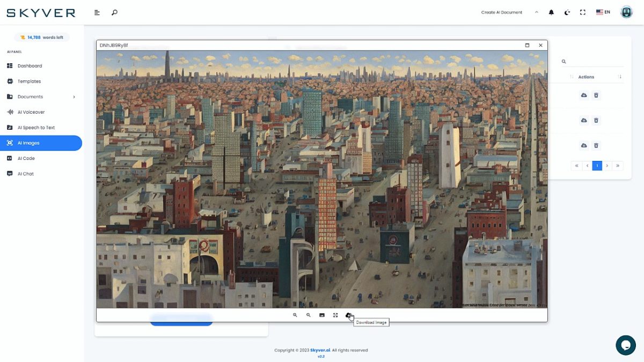Go to the next page in pagination
This screenshot has height=362, width=644.
click(607, 166)
